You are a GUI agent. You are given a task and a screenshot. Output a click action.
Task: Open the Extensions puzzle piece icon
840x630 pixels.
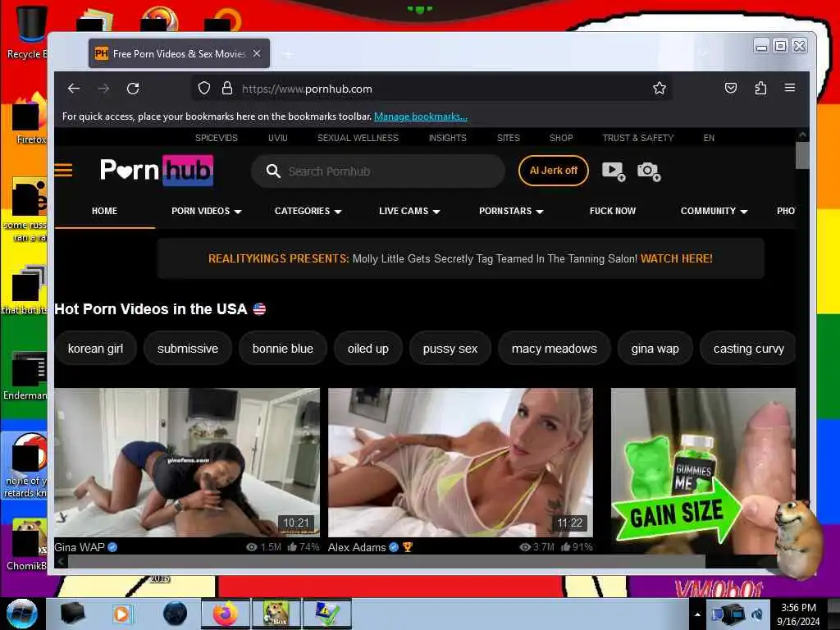760,89
